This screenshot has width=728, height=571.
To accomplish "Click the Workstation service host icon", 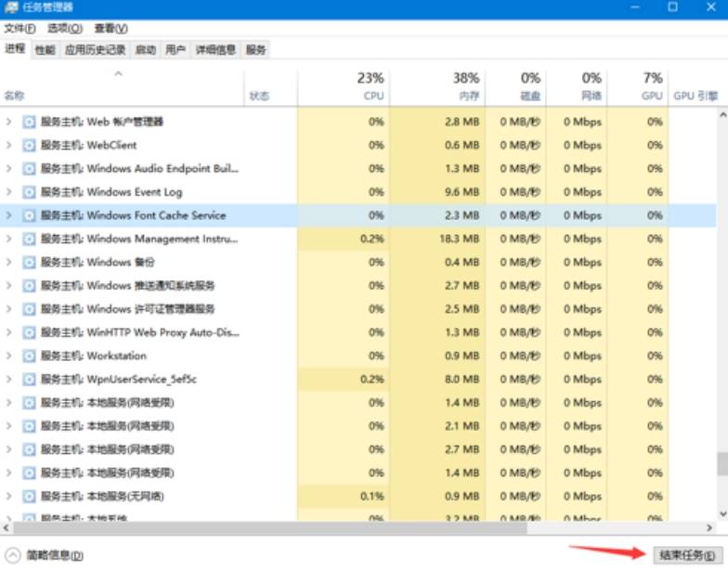I will [x=29, y=356].
